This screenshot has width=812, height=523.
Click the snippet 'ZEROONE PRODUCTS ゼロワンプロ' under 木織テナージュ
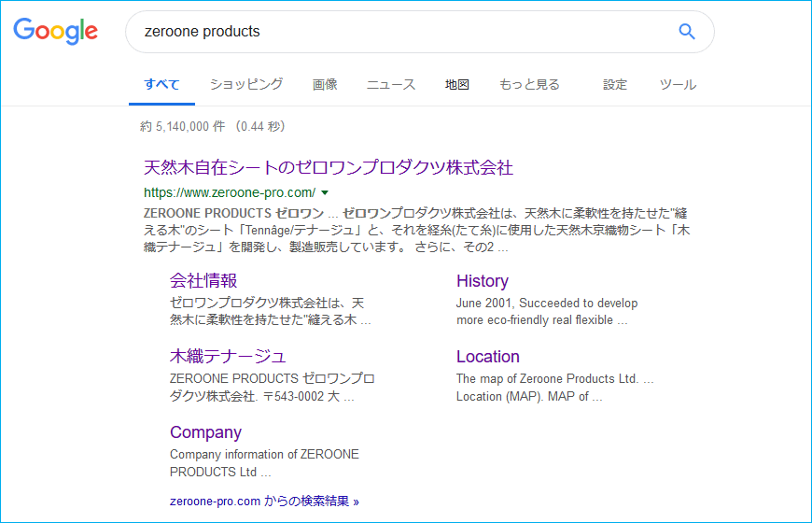(x=272, y=379)
